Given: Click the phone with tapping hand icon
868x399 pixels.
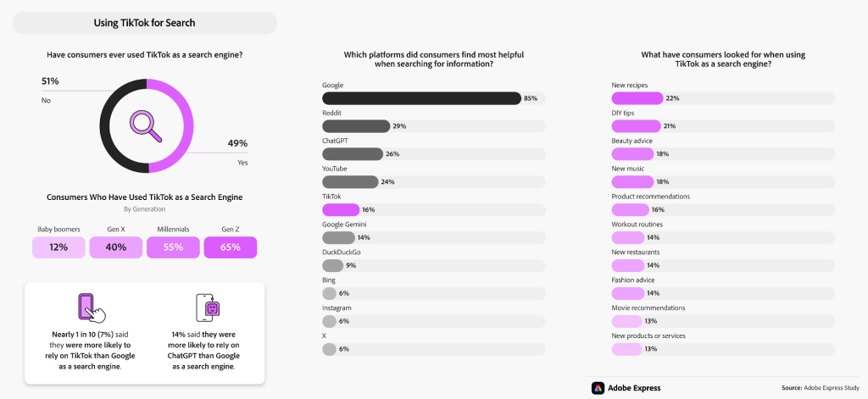Looking at the screenshot, I should click(x=90, y=308).
